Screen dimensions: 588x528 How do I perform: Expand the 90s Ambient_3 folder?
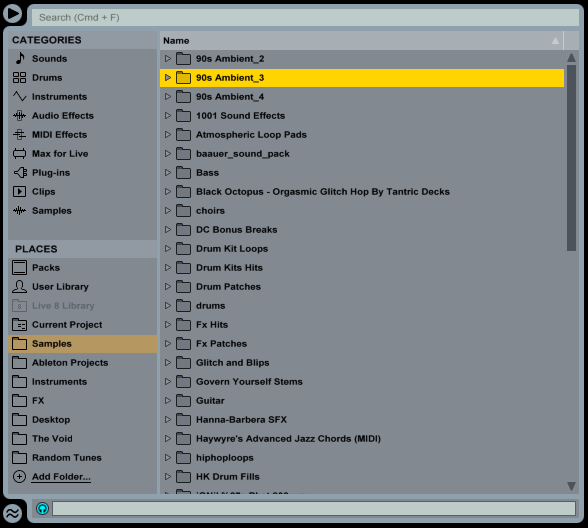(x=168, y=78)
